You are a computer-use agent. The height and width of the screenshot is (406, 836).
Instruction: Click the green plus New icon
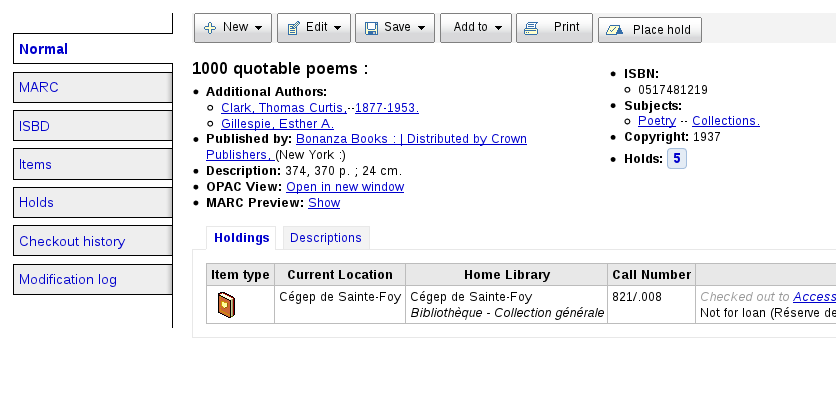tap(210, 28)
